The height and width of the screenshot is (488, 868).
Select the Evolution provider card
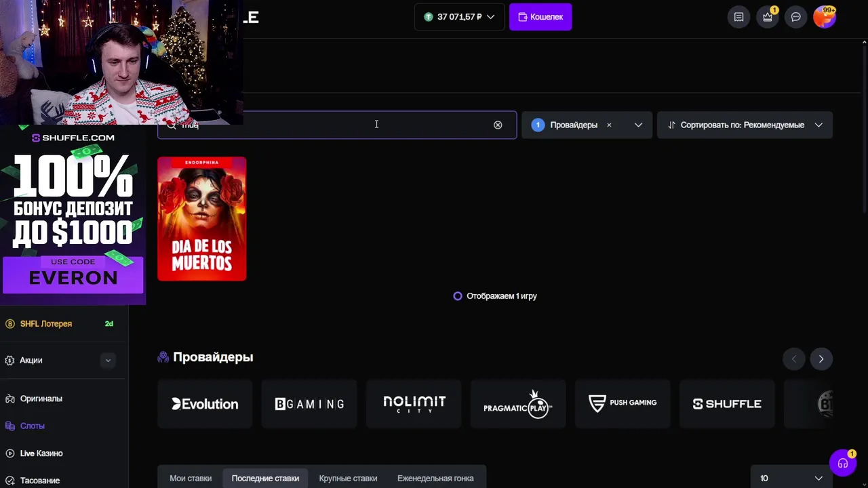(x=205, y=404)
